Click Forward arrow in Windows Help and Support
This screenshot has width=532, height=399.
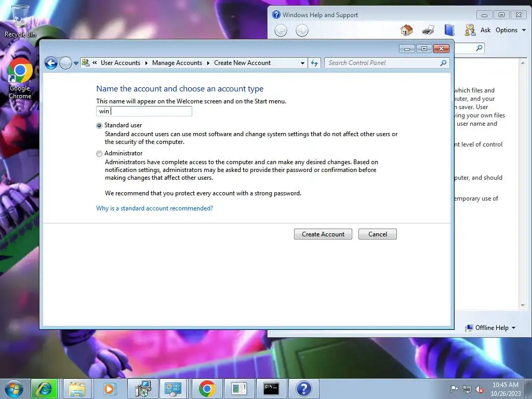click(302, 31)
